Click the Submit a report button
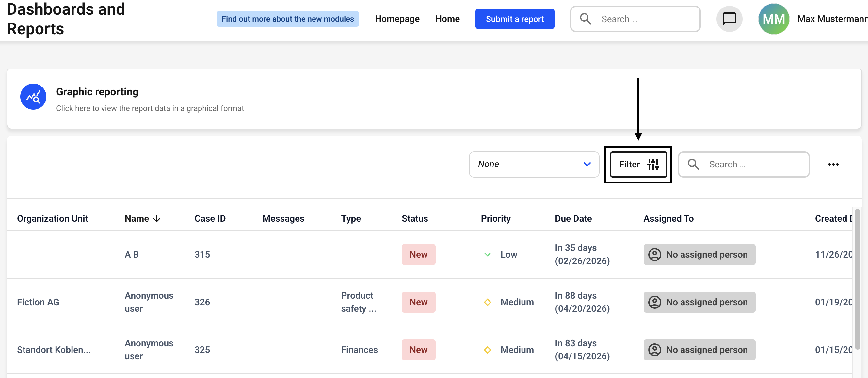This screenshot has width=868, height=378. pos(515,19)
